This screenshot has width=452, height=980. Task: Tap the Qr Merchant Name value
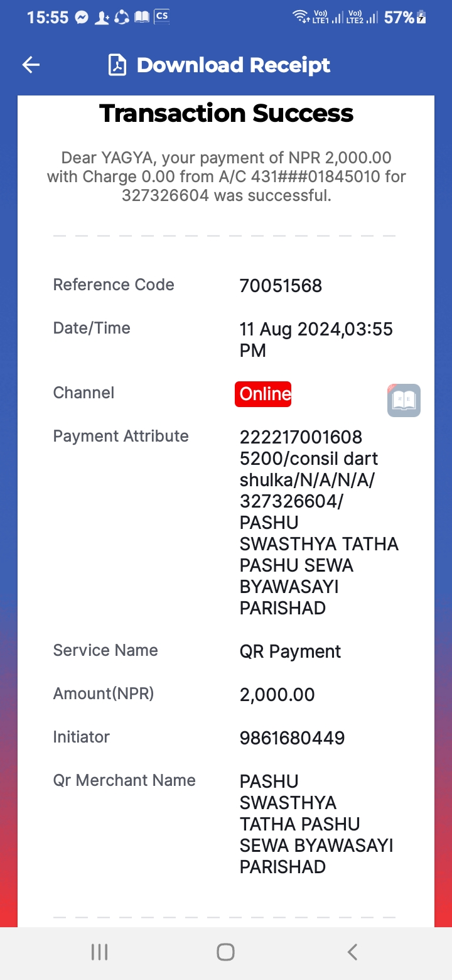[316, 824]
